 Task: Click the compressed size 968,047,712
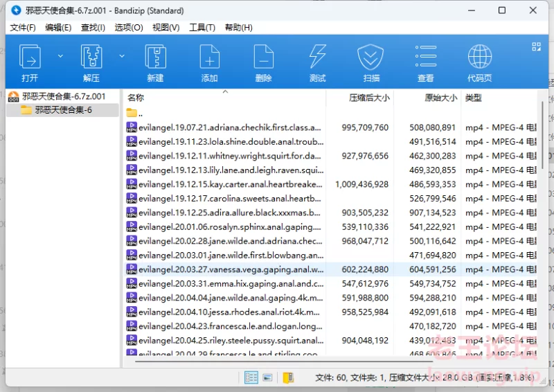[x=365, y=241]
